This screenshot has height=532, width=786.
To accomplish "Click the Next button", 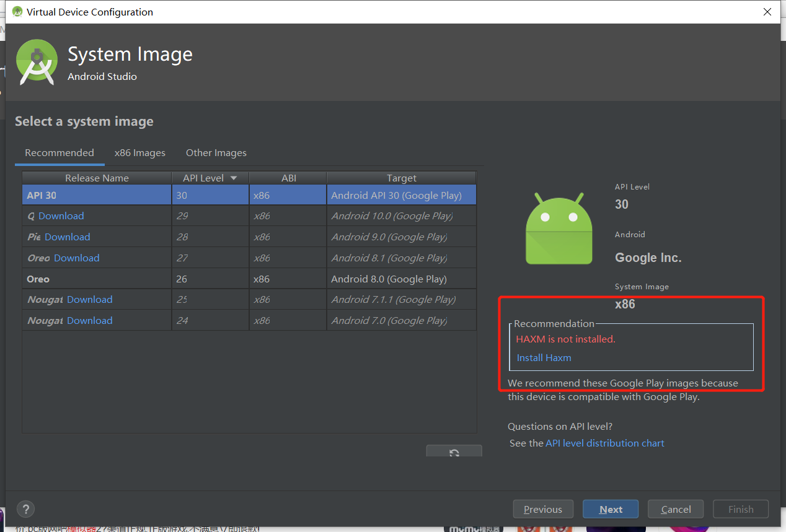I will (x=611, y=509).
